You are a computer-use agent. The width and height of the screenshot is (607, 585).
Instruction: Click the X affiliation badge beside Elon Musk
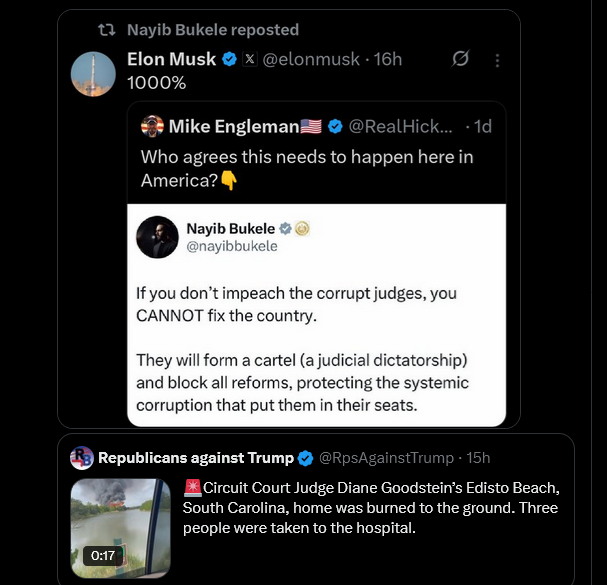coord(250,60)
